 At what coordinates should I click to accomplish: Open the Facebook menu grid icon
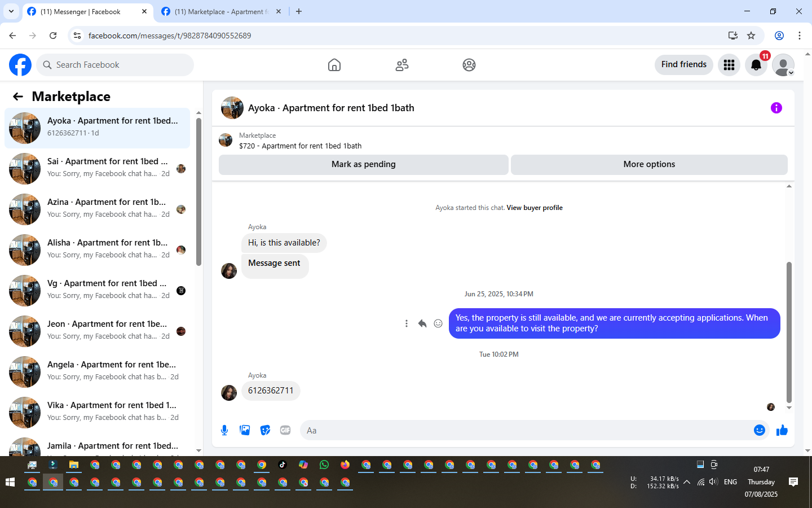coord(729,65)
